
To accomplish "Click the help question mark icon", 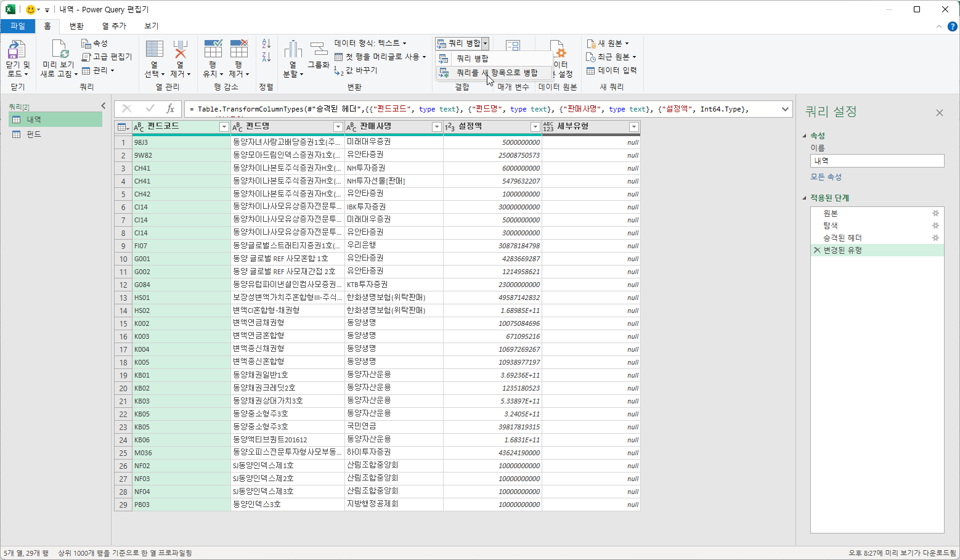I will (x=952, y=26).
